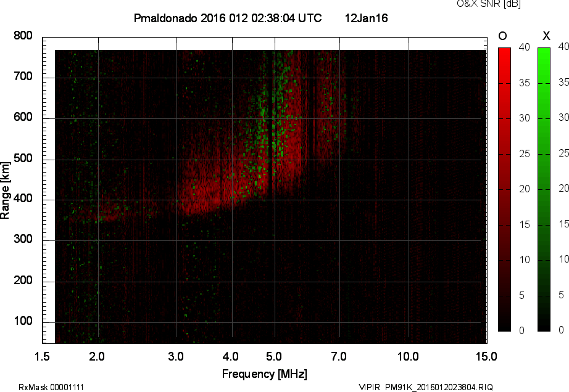Click the frequency tick label '3.0'

[176, 356]
